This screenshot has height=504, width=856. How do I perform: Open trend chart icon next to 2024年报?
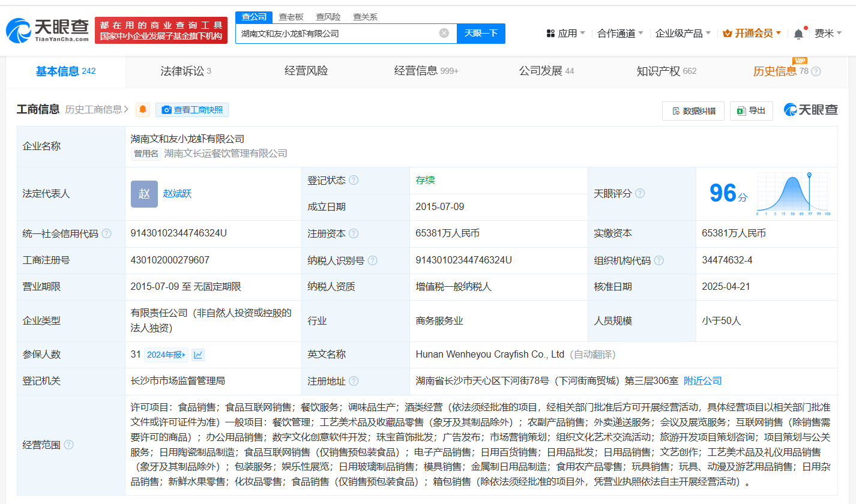[198, 355]
